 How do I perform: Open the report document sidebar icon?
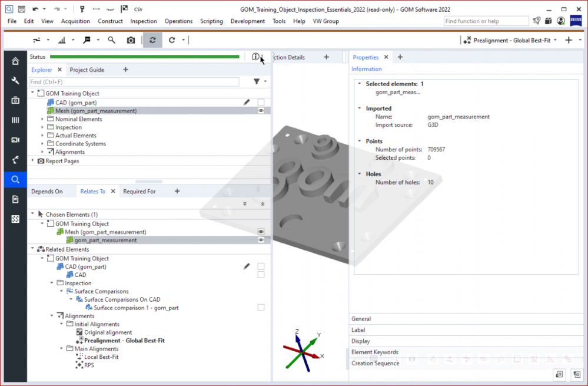(15, 199)
